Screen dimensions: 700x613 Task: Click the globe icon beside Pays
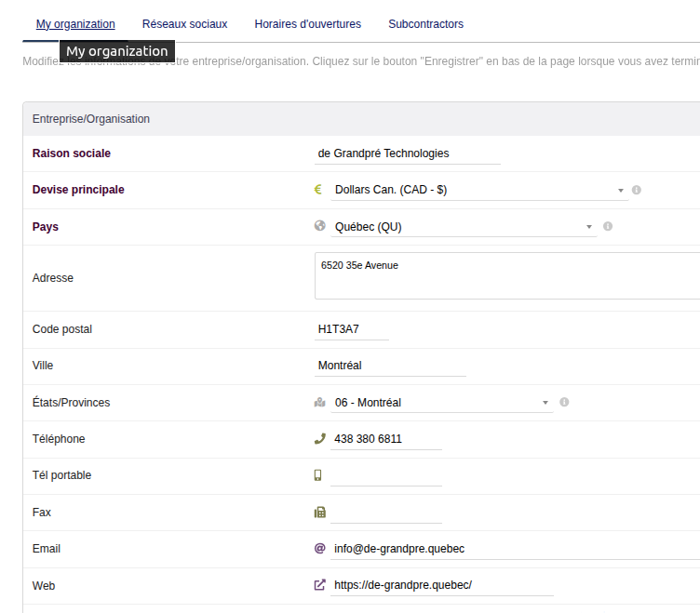click(x=319, y=226)
